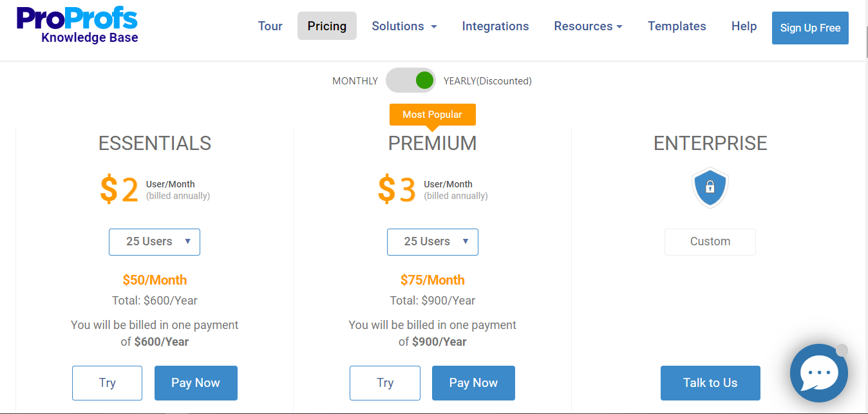Click the ProProfs Knowledge Base logo
This screenshot has height=414, width=868.
pyautogui.click(x=77, y=26)
